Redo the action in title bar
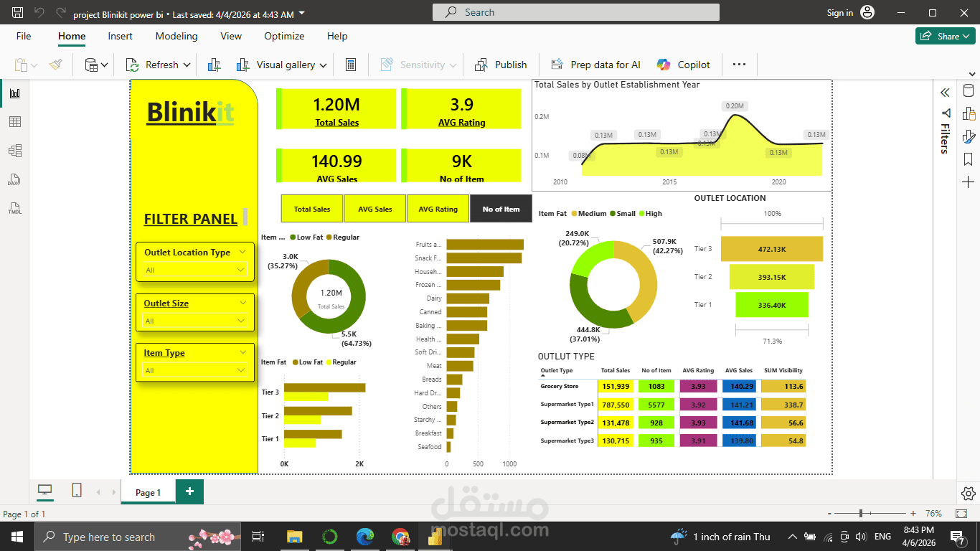 61,13
